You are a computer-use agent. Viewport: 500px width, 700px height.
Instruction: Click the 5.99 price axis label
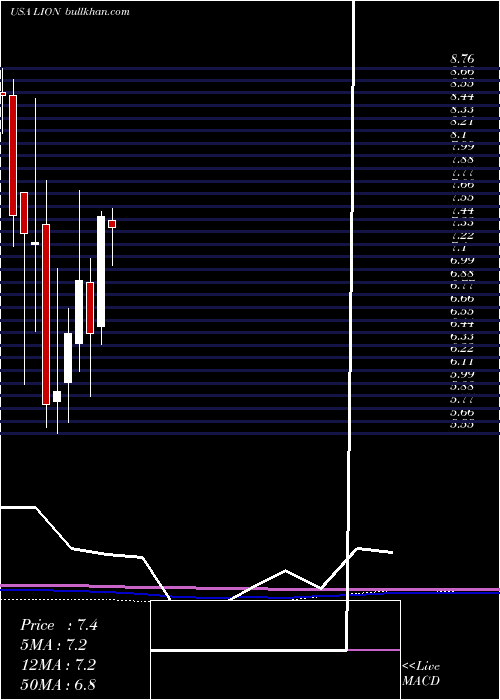pos(462,374)
